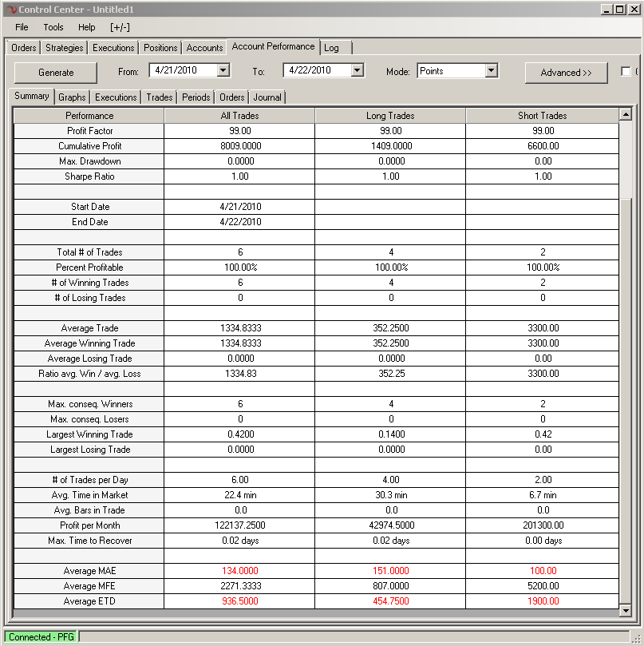
Task: Click Short Trades Profit per Month 201300.00
Action: click(543, 525)
